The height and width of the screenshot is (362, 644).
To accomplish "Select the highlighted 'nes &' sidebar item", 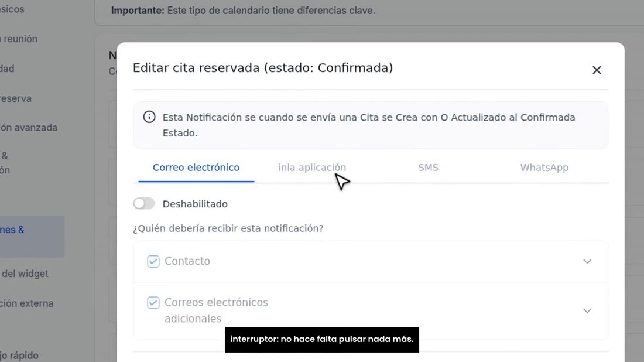I will [32, 236].
